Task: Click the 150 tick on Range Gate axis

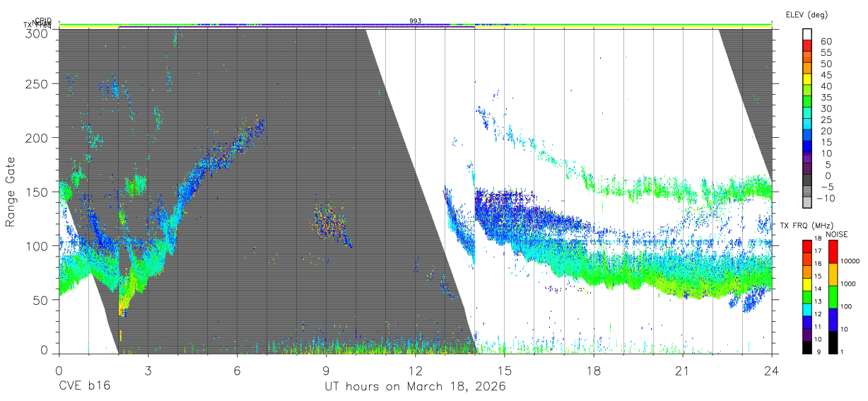Action: 38,192
